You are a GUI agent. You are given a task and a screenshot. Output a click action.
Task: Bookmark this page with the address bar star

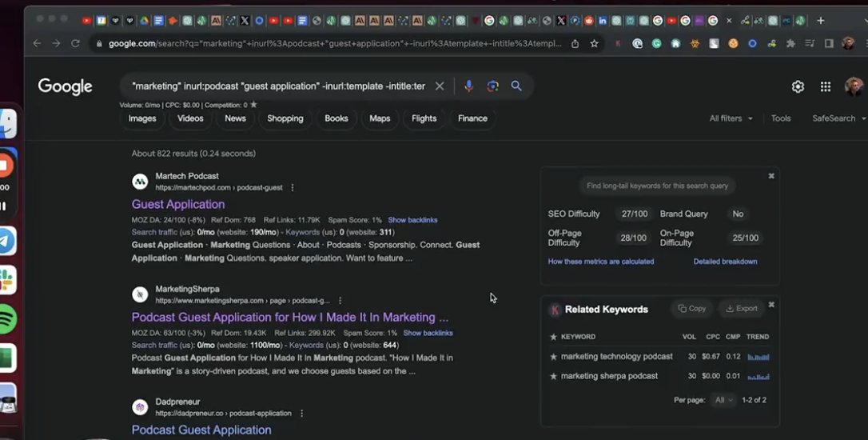[594, 44]
